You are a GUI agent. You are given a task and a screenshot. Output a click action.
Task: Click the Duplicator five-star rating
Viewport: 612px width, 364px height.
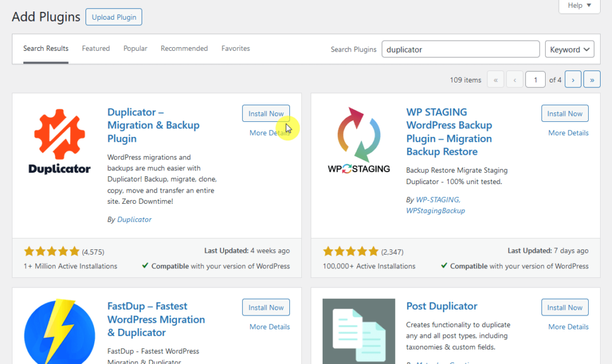(52, 251)
